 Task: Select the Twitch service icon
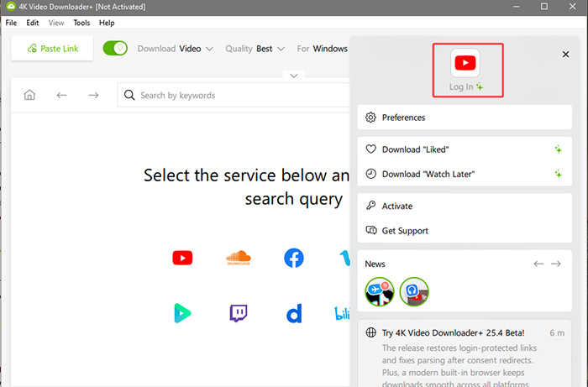tap(239, 313)
